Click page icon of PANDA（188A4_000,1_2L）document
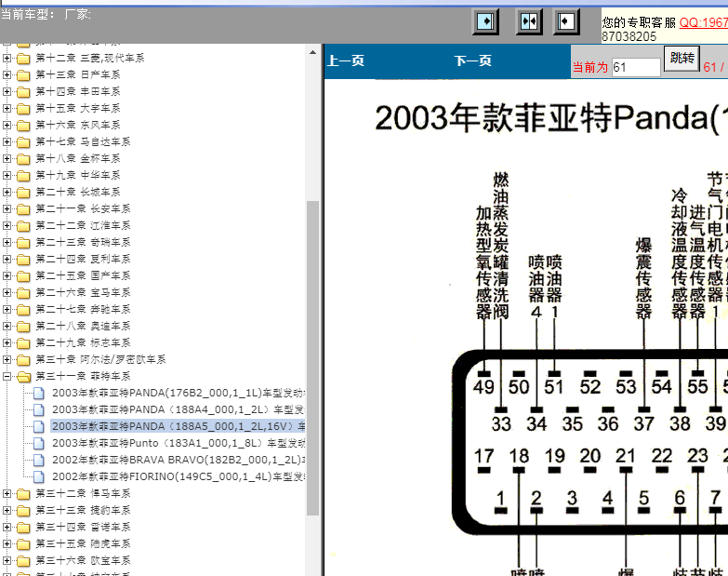The width and height of the screenshot is (728, 576). pyautogui.click(x=39, y=409)
